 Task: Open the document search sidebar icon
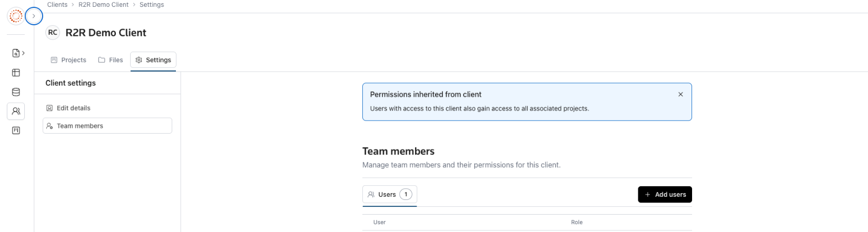click(x=16, y=53)
